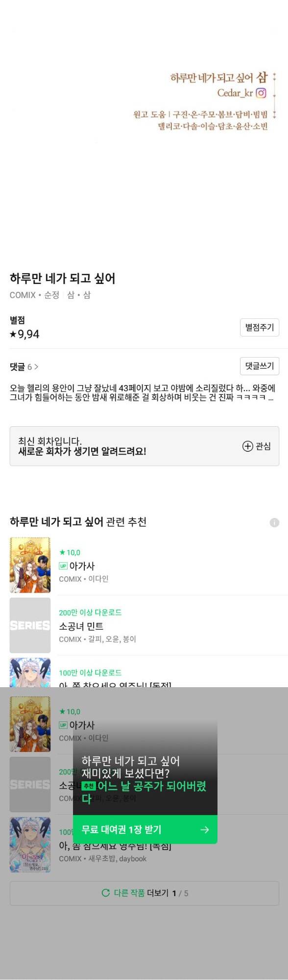
Task: Click author name 삼 under the title
Action: pos(71,295)
